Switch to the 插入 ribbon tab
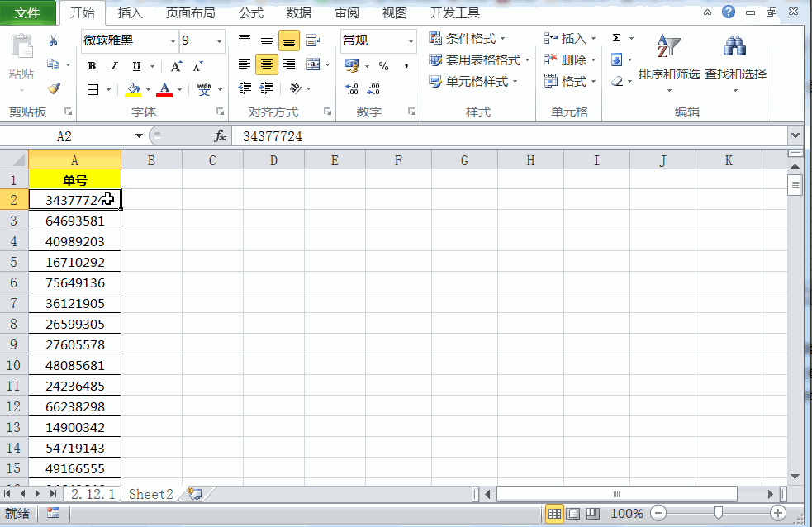812x527 pixels. coord(130,13)
